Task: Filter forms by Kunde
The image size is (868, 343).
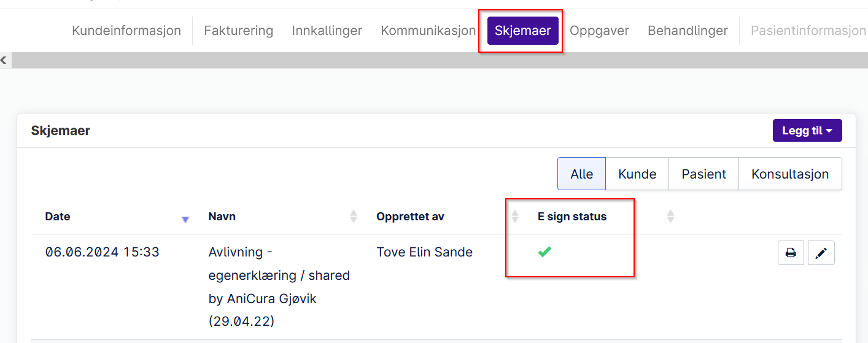Action: coord(637,174)
